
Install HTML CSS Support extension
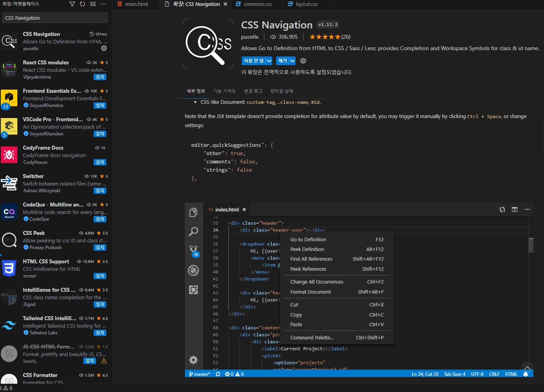pyautogui.click(x=100, y=276)
